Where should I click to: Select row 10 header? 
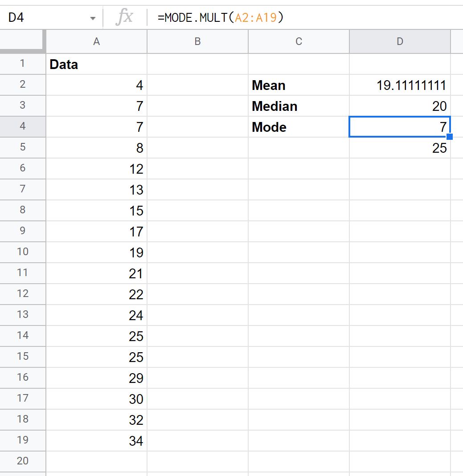coord(22,252)
